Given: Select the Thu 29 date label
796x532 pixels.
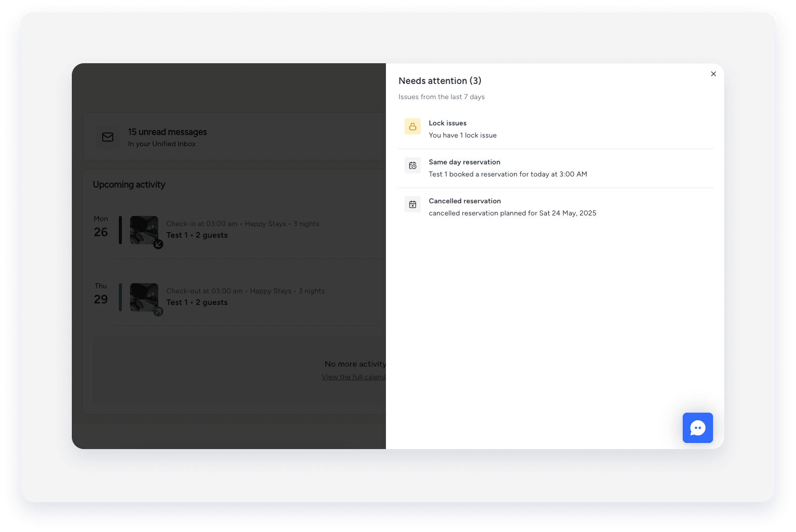Looking at the screenshot, I should [101, 294].
